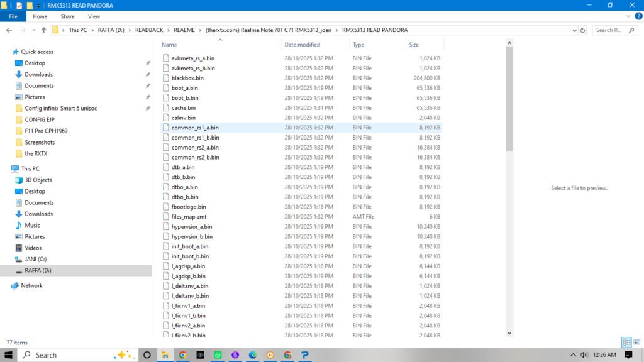Image resolution: width=644 pixels, height=362 pixels.
Task: Open File Explorer taskbar icon
Action: coord(165,355)
